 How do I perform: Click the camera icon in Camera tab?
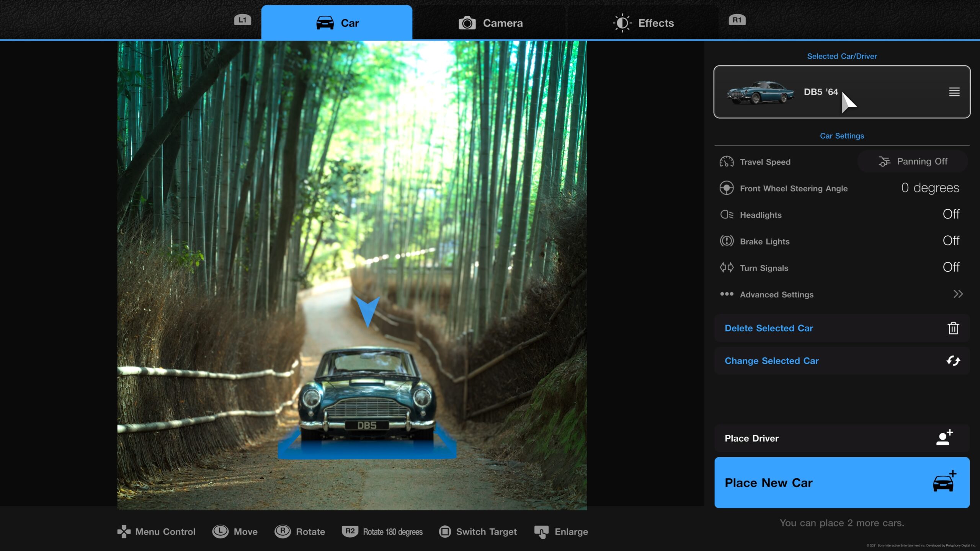[467, 23]
